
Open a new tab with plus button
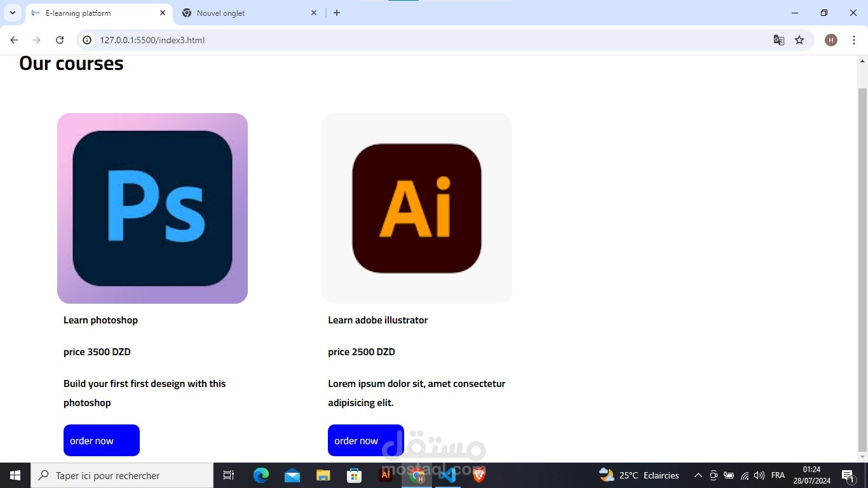pyautogui.click(x=337, y=13)
